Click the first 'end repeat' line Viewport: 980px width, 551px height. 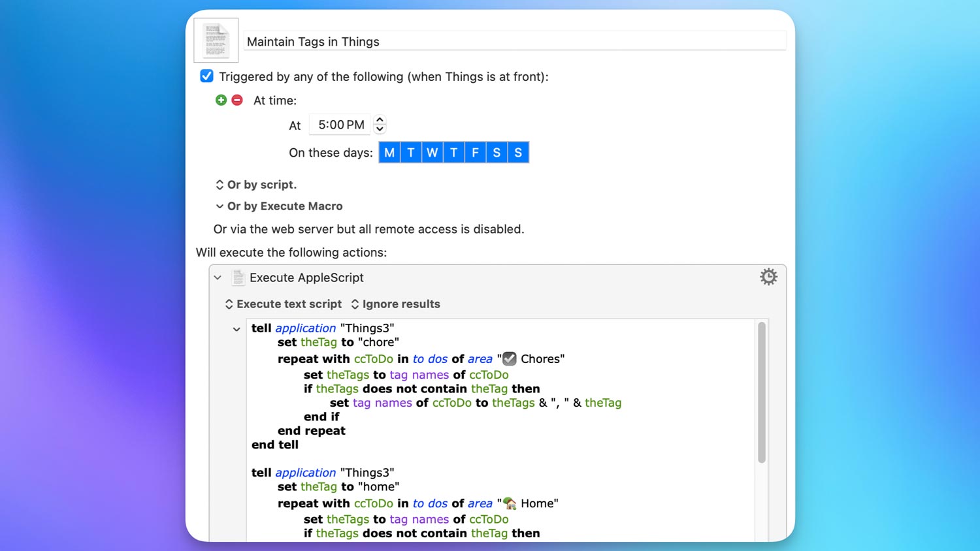click(312, 431)
